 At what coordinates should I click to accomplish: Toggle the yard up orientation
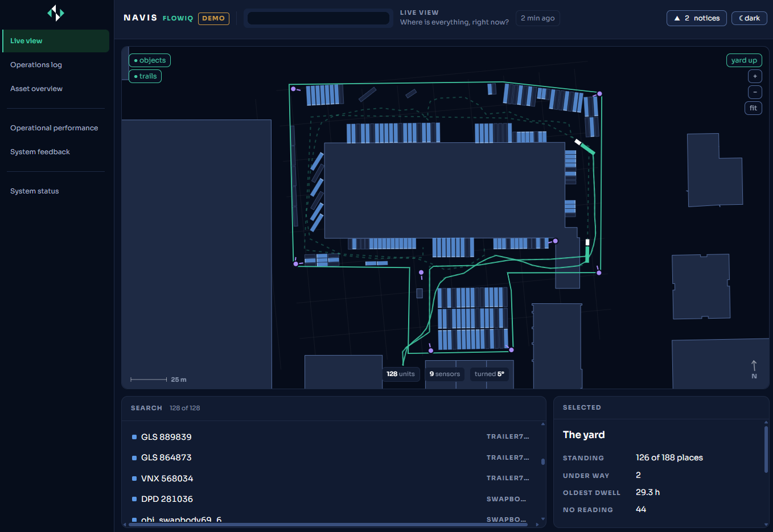tap(744, 60)
